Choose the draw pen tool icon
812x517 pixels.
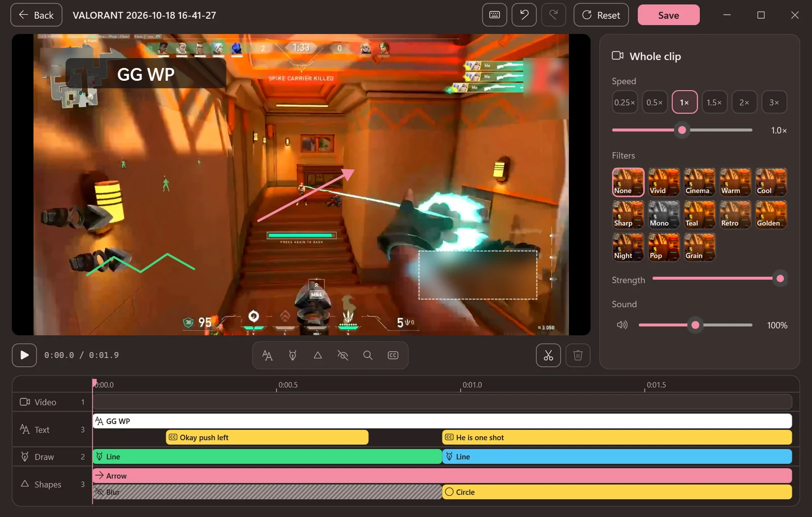coord(293,356)
